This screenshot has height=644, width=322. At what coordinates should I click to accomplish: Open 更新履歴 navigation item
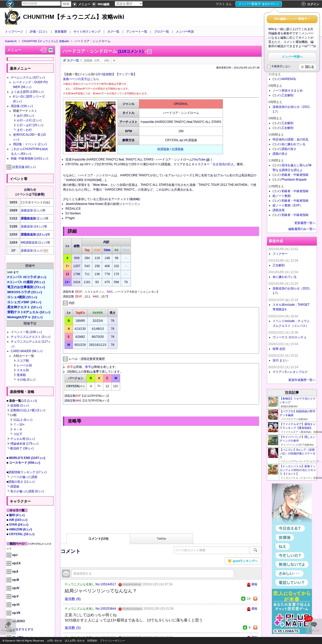61,32
